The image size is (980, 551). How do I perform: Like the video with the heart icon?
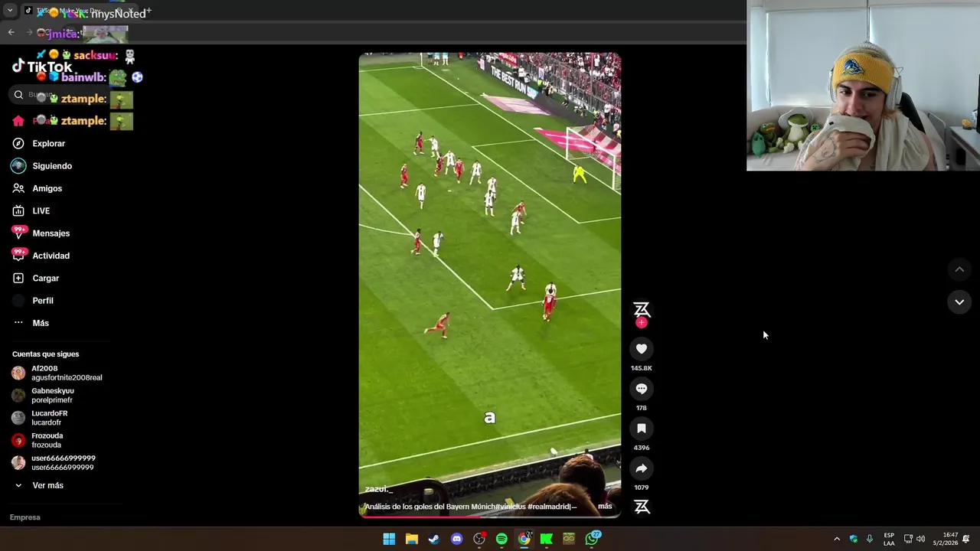[x=642, y=349]
